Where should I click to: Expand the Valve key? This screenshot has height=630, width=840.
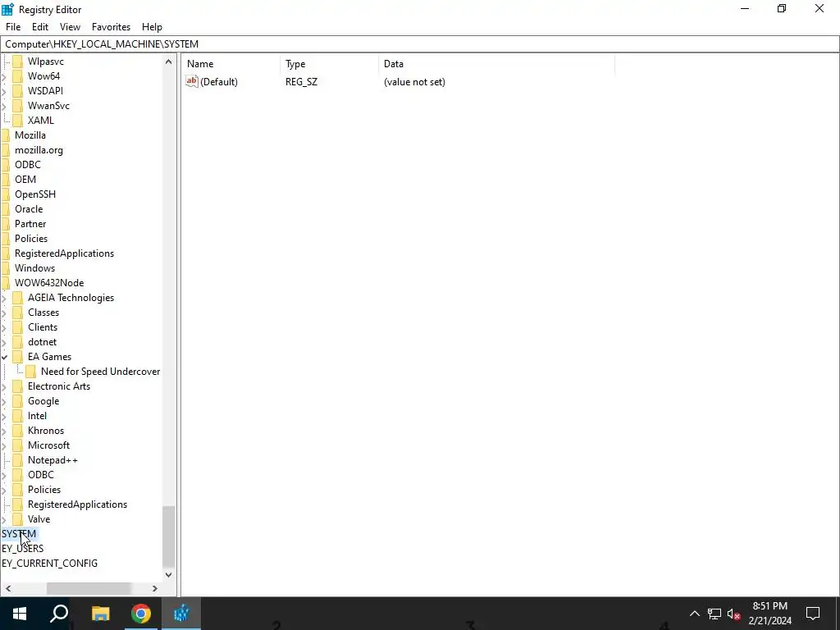tap(5, 519)
